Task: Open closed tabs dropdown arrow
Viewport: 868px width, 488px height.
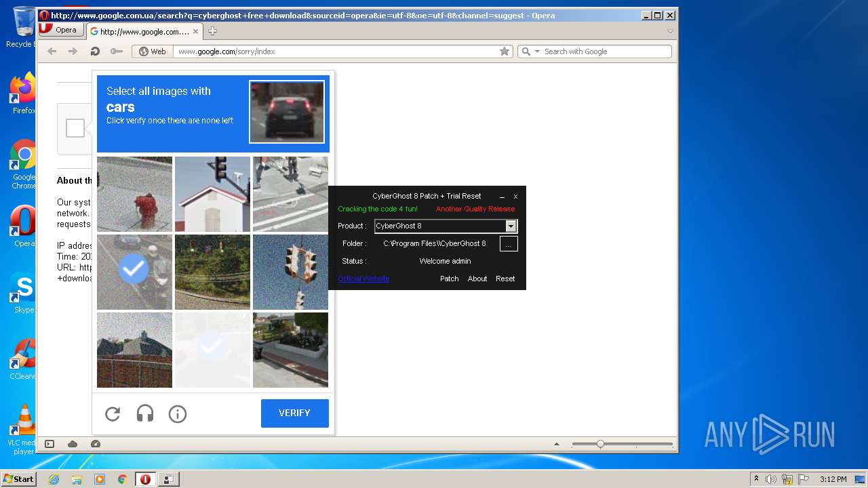Action: (x=670, y=31)
